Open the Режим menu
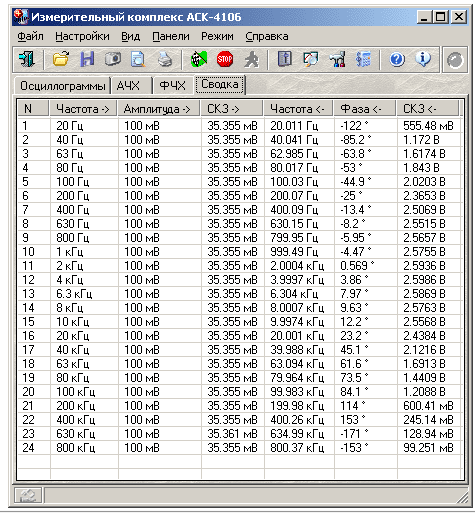Screen dimensions: 475x513 click(217, 36)
